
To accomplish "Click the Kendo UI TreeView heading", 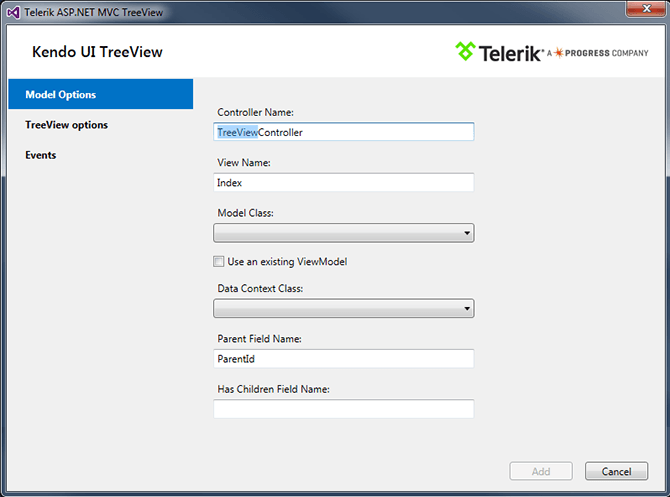I will 97,52.
